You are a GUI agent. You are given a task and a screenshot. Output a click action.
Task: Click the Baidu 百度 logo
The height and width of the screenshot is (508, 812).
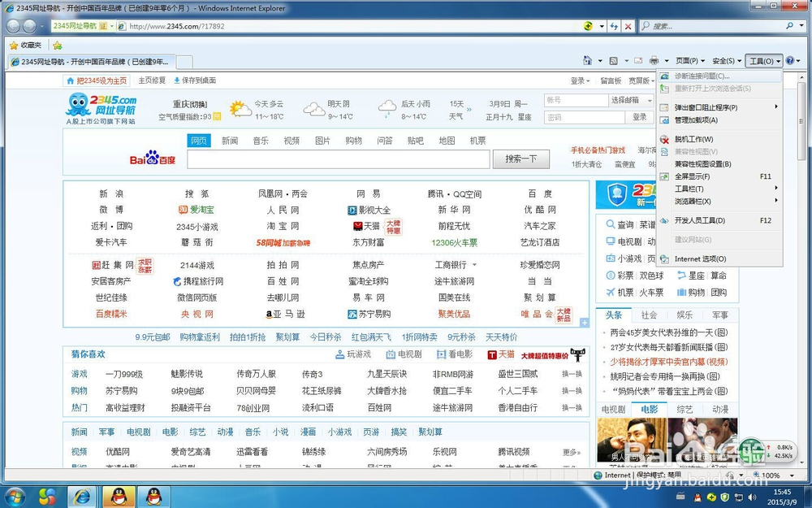point(153,158)
